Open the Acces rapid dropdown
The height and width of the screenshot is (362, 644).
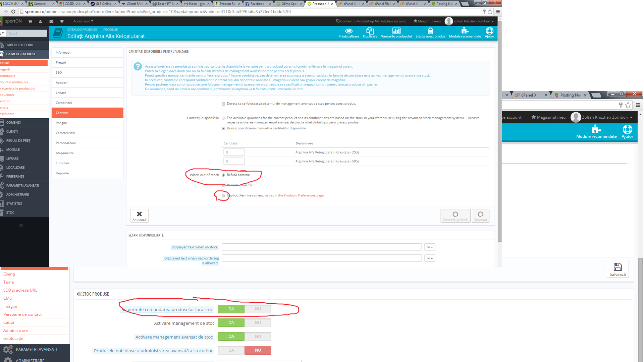[83, 21]
